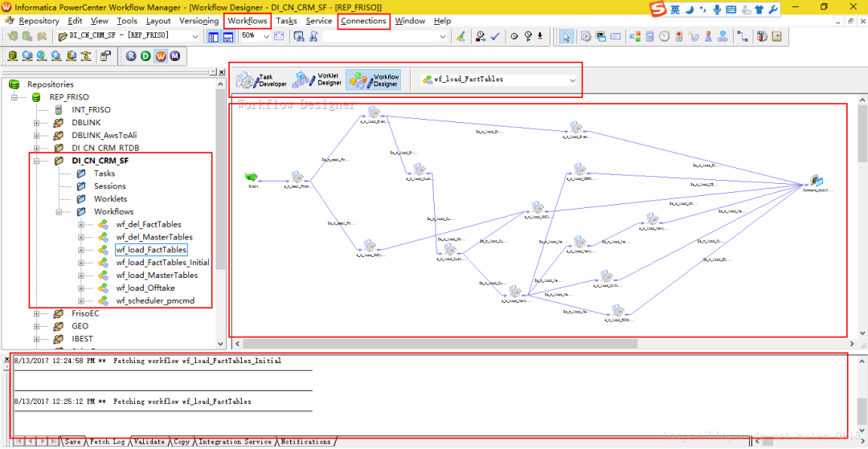Toggle the Output window view
Image resolution: width=868 pixels, height=449 pixels.
227,36
